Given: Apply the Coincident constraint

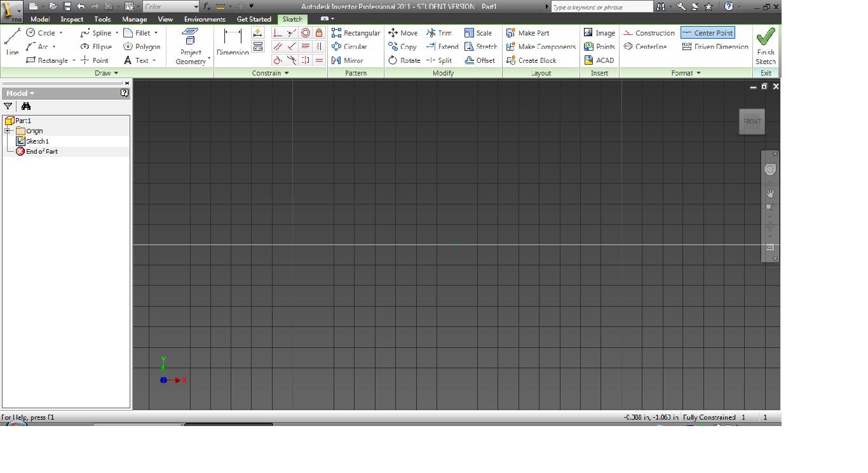Looking at the screenshot, I should coord(278,33).
